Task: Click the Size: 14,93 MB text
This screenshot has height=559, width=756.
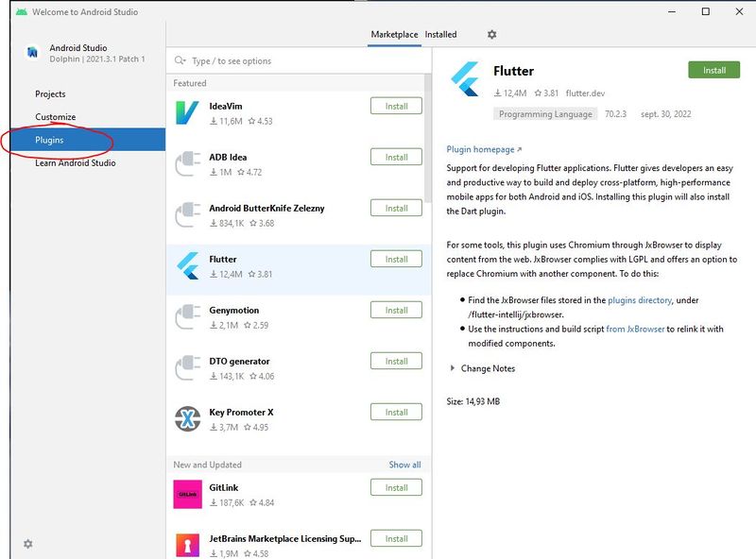Action: click(473, 401)
